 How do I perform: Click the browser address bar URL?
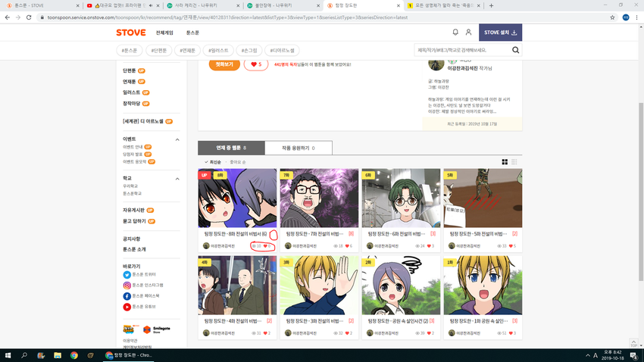[x=227, y=17]
